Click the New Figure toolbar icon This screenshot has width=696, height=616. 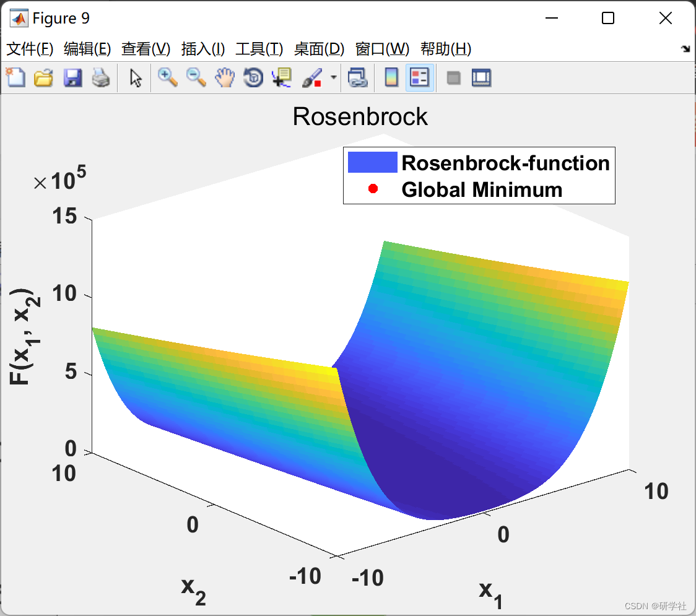16,77
